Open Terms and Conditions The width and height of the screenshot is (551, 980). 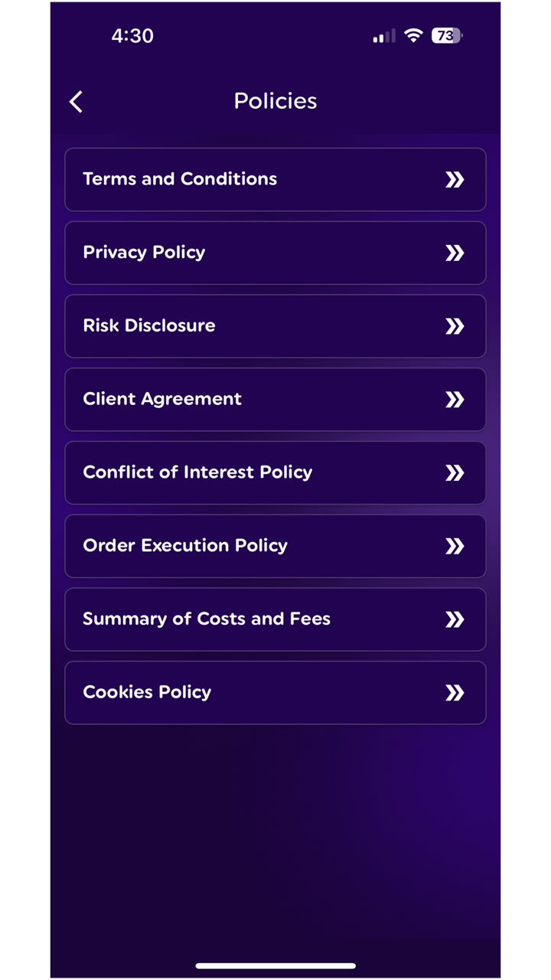(x=180, y=179)
